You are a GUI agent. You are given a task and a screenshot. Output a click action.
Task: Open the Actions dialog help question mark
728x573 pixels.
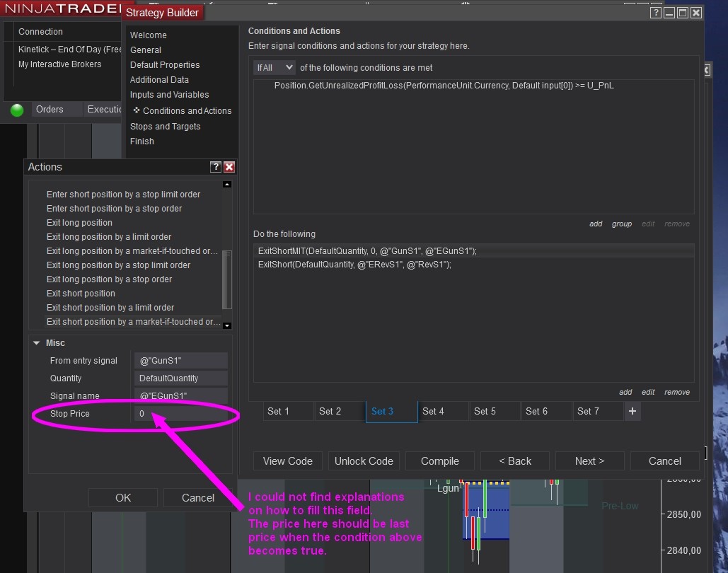click(x=214, y=167)
